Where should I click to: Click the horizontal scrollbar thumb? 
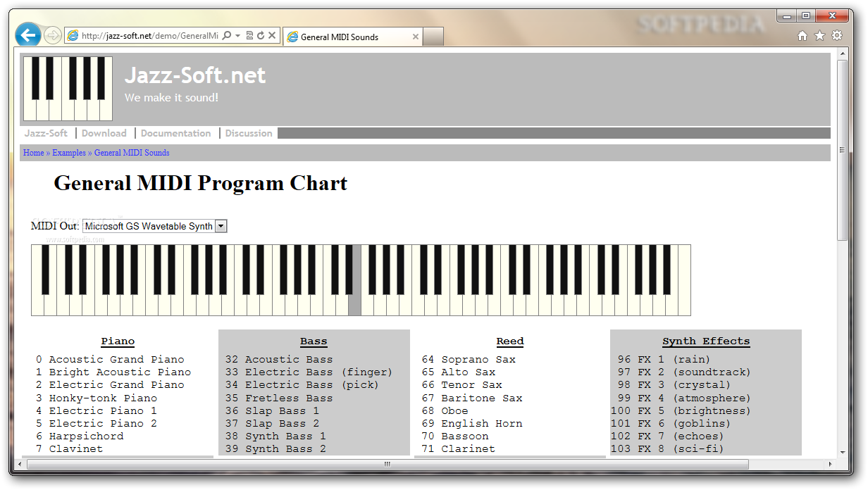(x=386, y=465)
